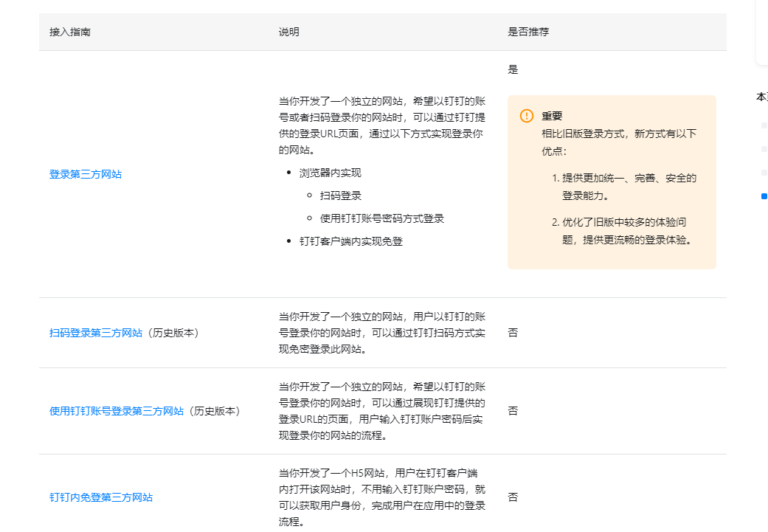
Task: Click the 重要 heading in notice box
Action: click(552, 116)
